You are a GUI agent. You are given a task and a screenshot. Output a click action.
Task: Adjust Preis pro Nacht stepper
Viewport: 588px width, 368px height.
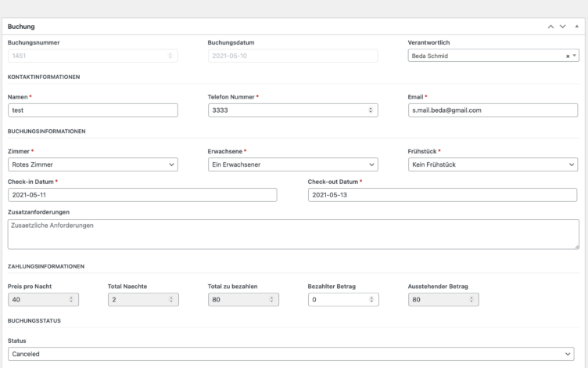[71, 300]
